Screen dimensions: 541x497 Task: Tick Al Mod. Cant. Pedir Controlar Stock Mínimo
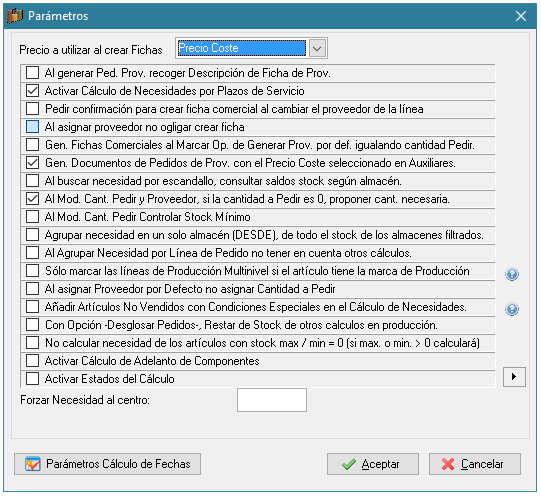coord(32,217)
